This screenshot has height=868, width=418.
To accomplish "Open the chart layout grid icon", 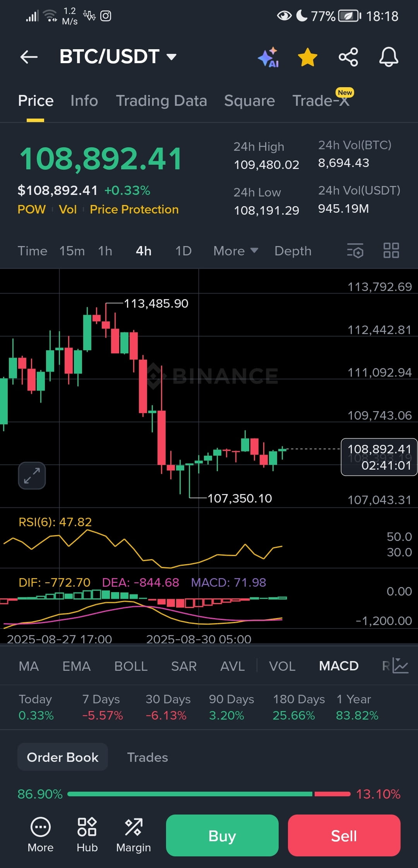I will pyautogui.click(x=391, y=250).
